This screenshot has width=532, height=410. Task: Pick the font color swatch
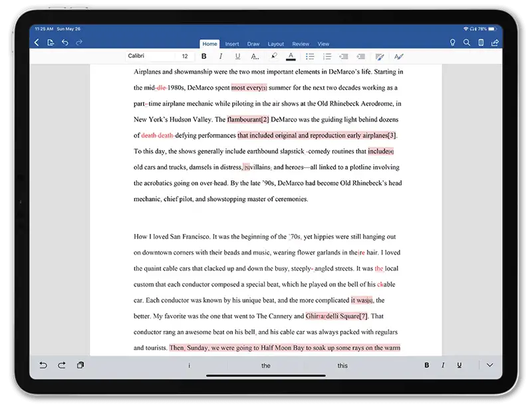[291, 56]
